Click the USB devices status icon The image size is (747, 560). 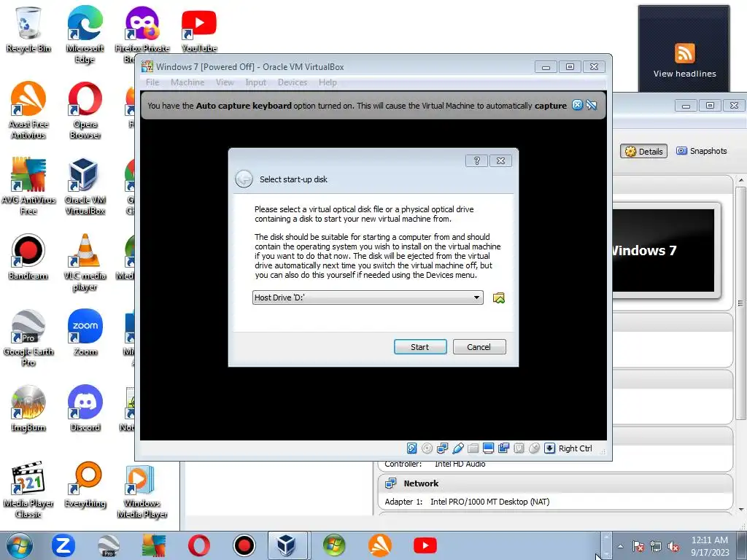[458, 448]
